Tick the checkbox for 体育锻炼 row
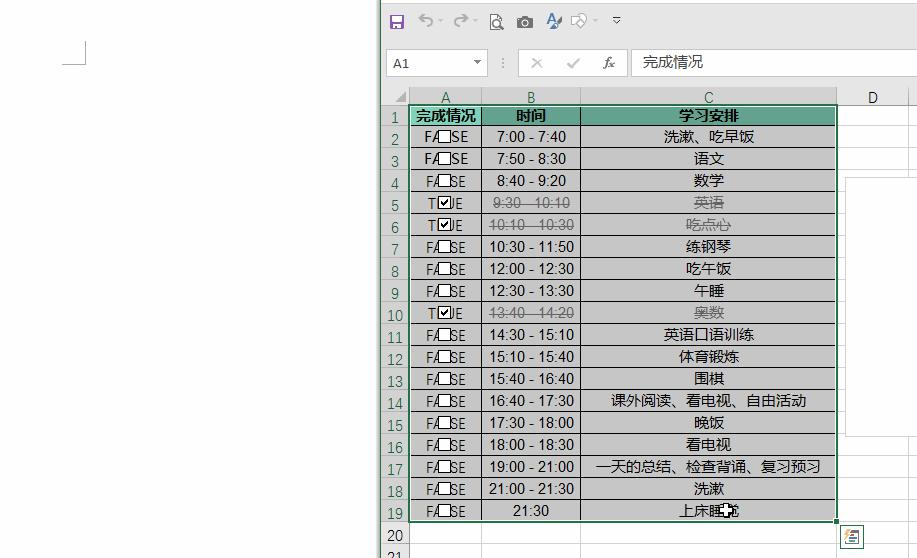917x558 pixels. coord(444,357)
